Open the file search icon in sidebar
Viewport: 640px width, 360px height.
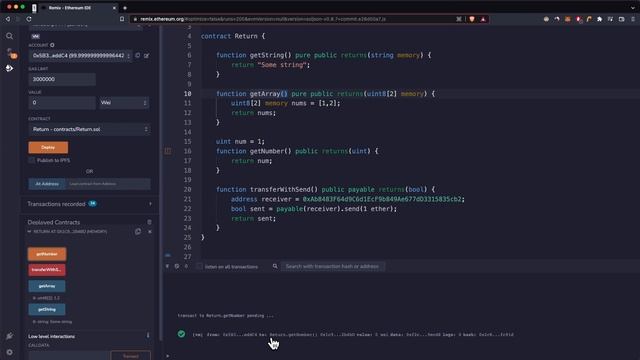(9, 36)
